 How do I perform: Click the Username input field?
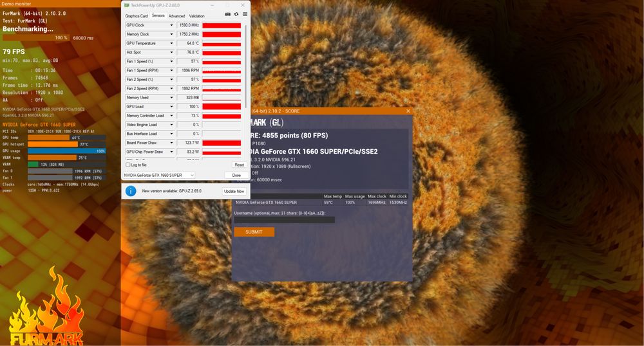point(284,220)
